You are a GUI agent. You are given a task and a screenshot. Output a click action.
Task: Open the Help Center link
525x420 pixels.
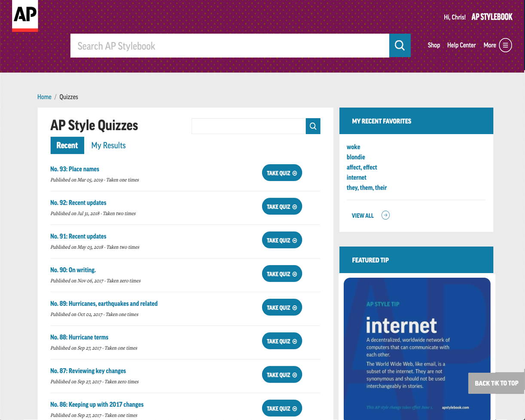pos(461,45)
